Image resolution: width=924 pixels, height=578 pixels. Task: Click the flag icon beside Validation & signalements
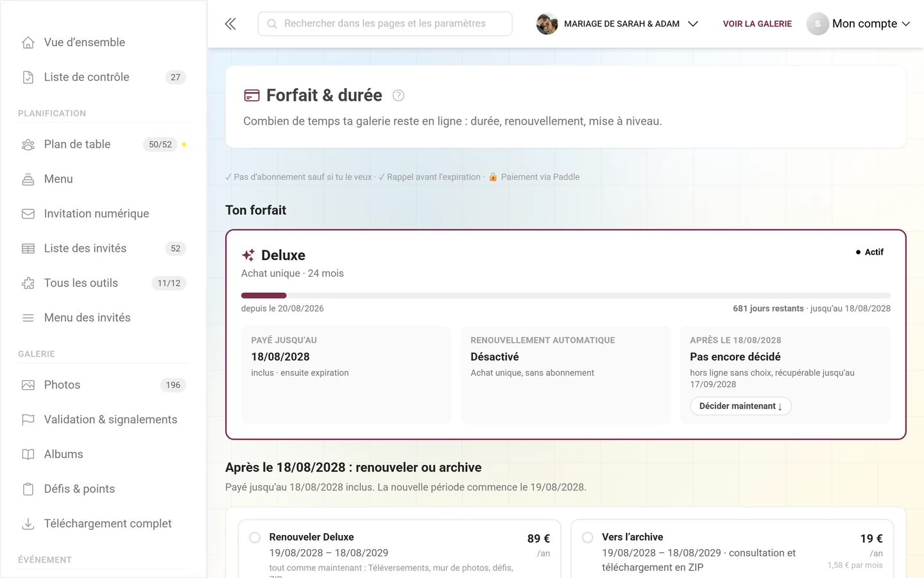pos(28,420)
